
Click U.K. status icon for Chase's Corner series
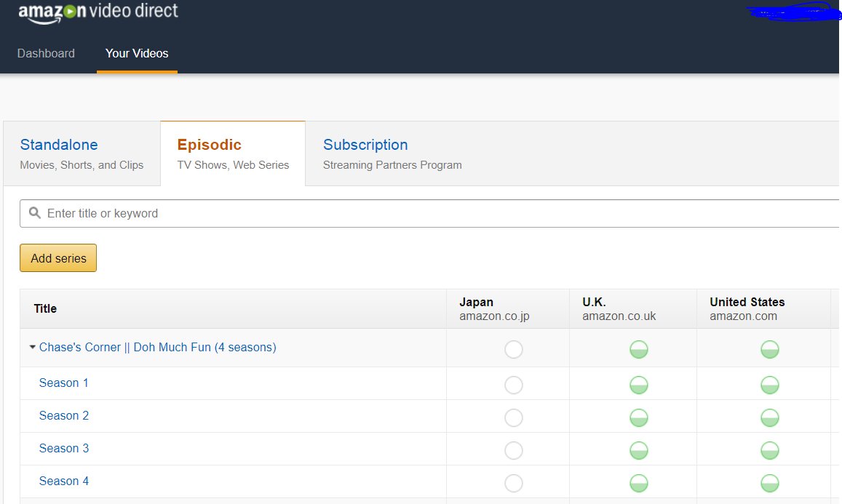pos(638,349)
